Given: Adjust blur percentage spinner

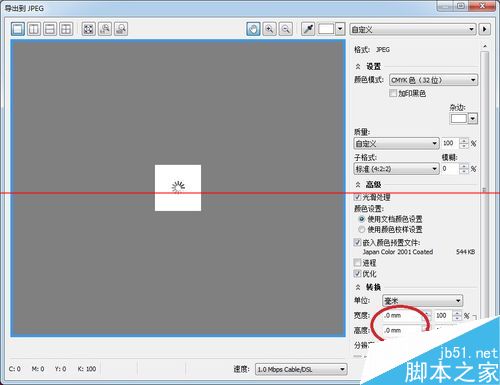Looking at the screenshot, I should (x=464, y=169).
